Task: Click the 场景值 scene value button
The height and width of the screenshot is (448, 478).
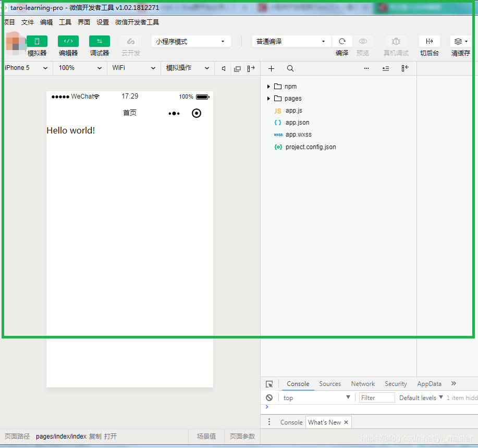Action: pyautogui.click(x=206, y=437)
